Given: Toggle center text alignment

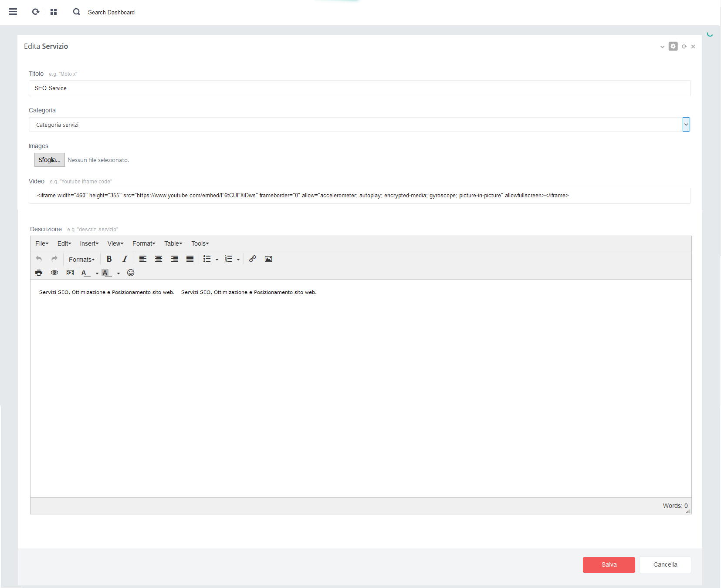Looking at the screenshot, I should [x=159, y=259].
